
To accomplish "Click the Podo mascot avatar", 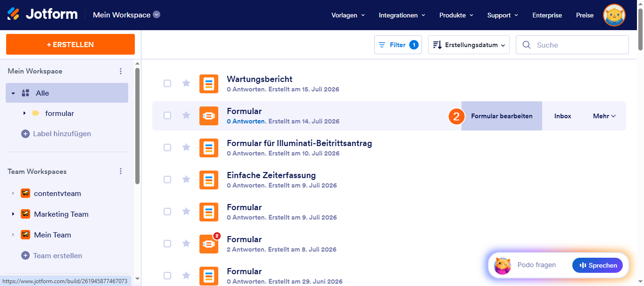I will point(503,266).
